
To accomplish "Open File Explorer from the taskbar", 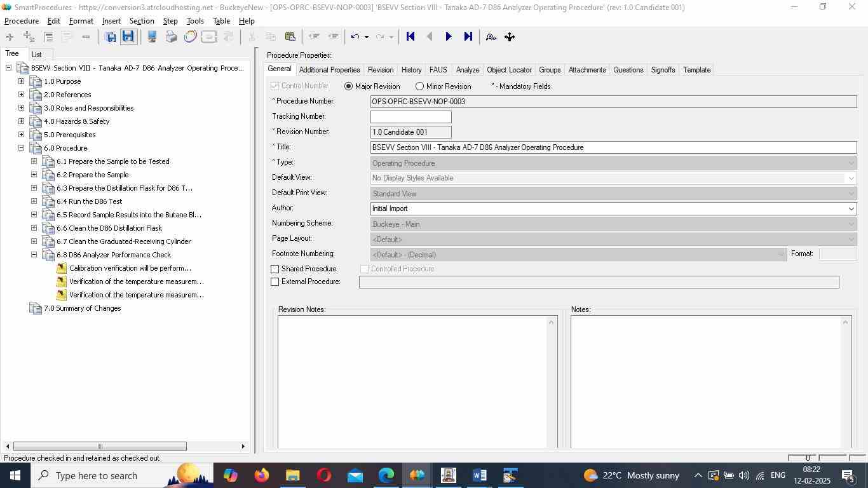I will (292, 475).
